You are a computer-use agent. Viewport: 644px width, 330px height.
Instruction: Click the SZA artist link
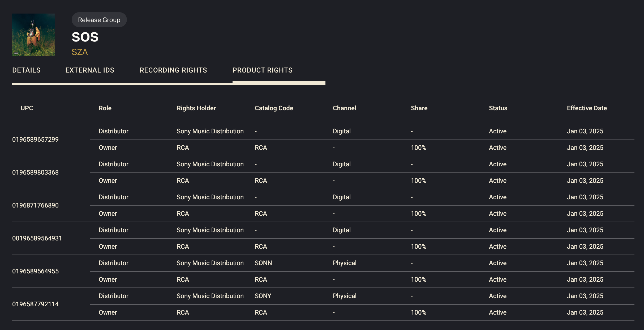(x=80, y=52)
